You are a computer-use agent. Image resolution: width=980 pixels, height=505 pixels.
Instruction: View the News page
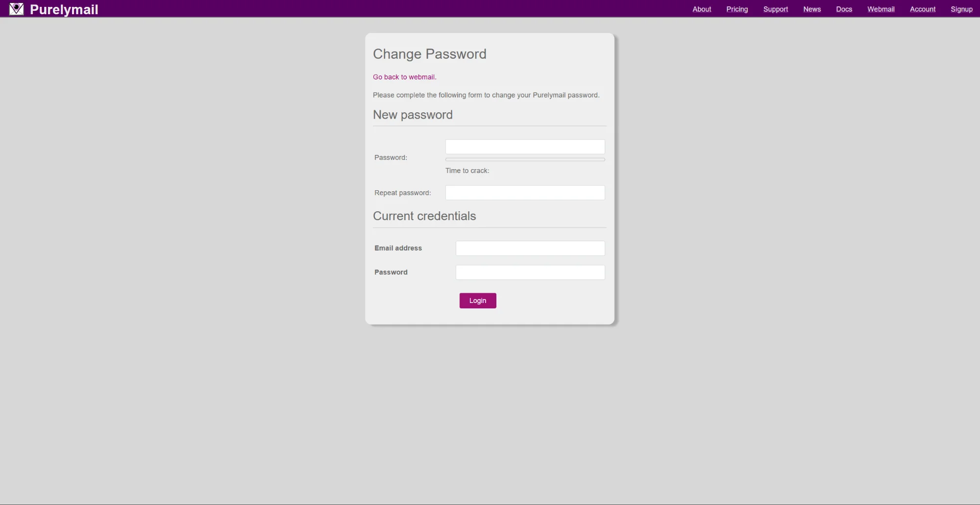[x=812, y=9]
